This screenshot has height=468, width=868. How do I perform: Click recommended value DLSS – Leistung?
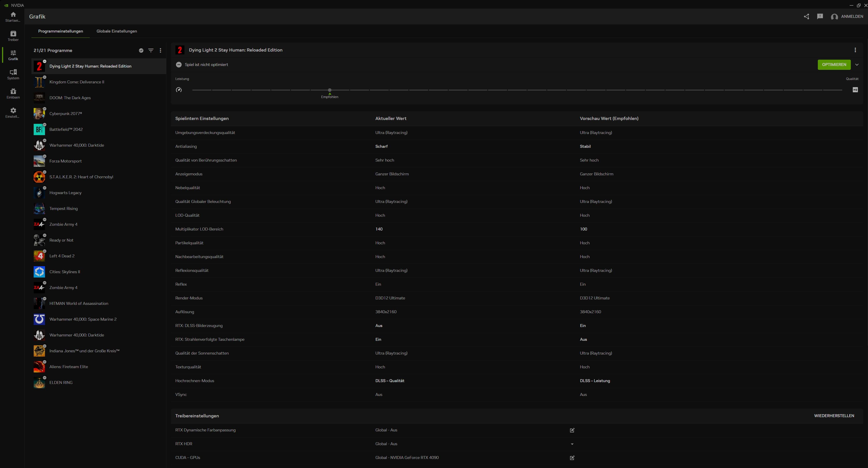coord(595,381)
